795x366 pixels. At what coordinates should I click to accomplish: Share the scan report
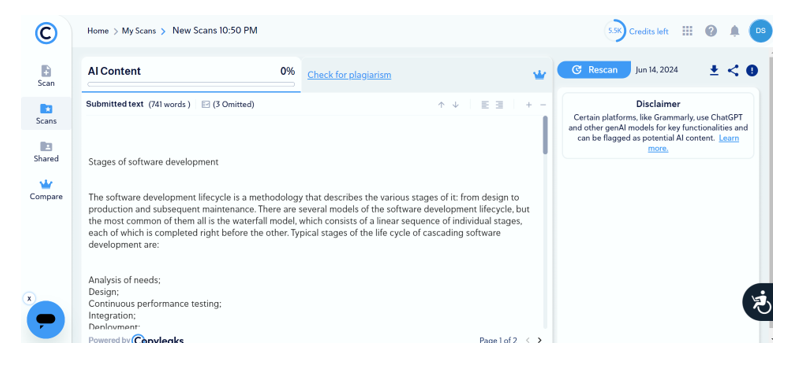(733, 70)
